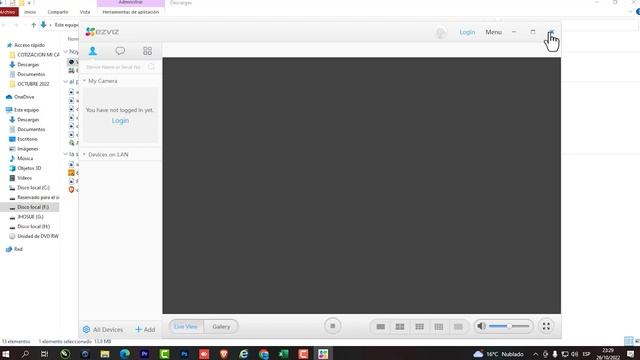Open the Compartir ribbon tab in Explorer

coord(58,12)
